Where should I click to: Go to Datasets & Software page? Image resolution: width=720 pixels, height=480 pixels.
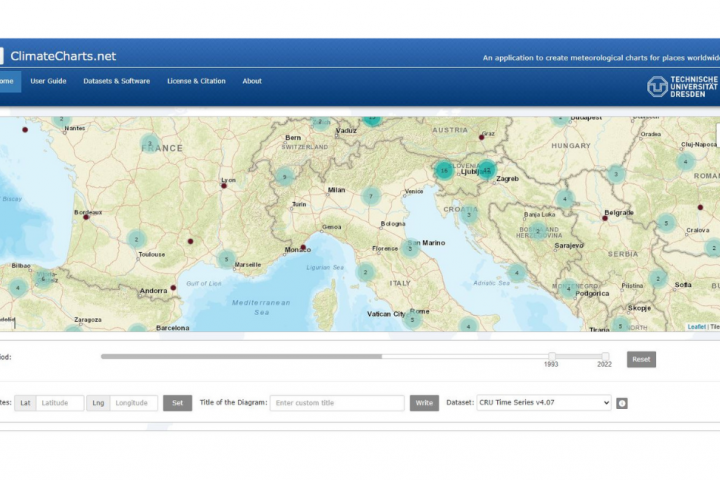[x=116, y=81]
